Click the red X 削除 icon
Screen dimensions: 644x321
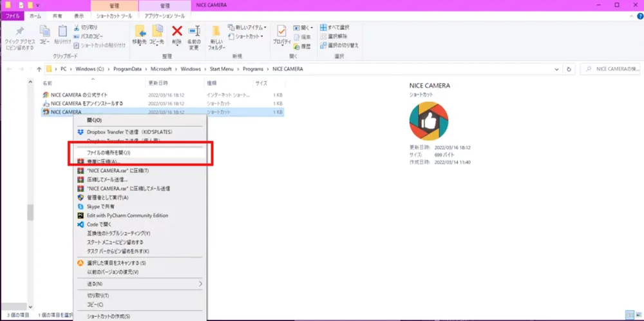click(177, 31)
